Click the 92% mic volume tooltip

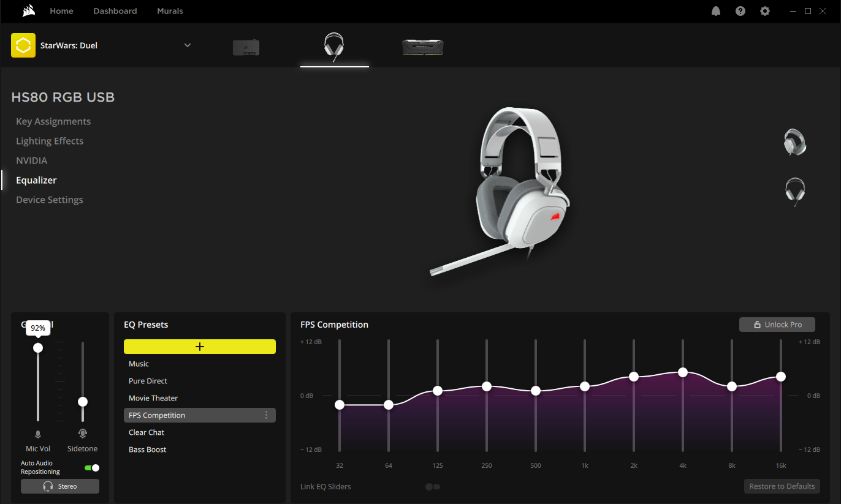[x=38, y=328]
